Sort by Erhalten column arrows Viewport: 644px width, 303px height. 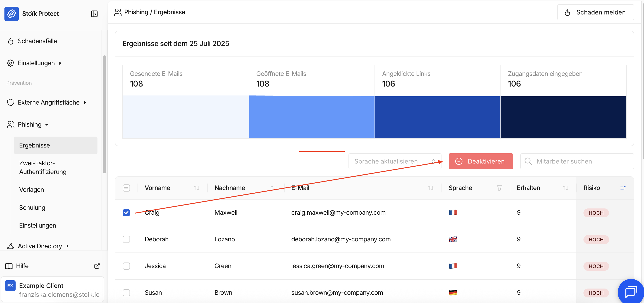pos(565,188)
